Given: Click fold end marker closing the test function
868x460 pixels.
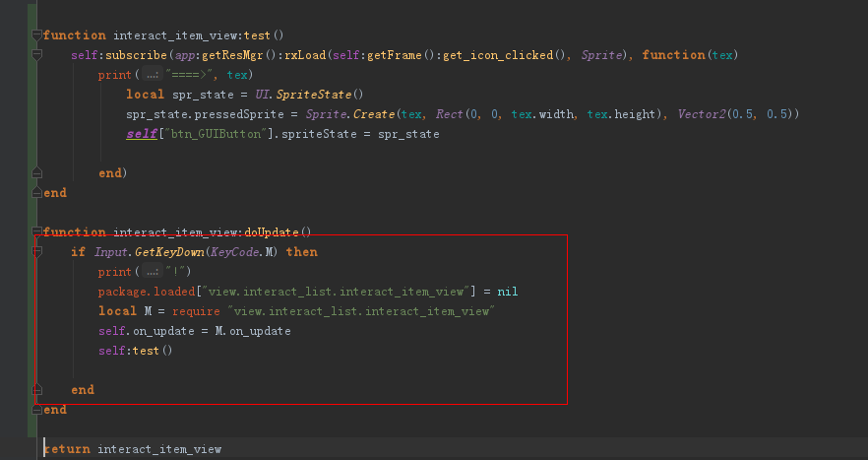Looking at the screenshot, I should tap(37, 193).
